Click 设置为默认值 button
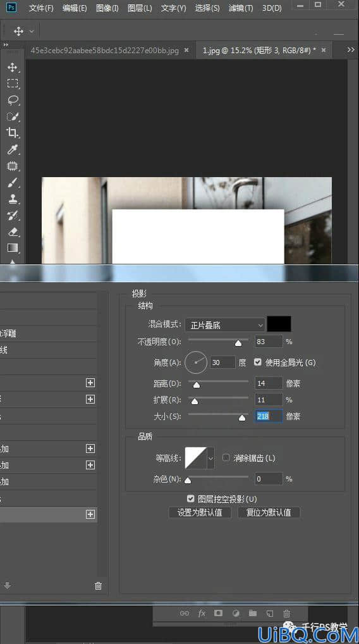 click(199, 512)
